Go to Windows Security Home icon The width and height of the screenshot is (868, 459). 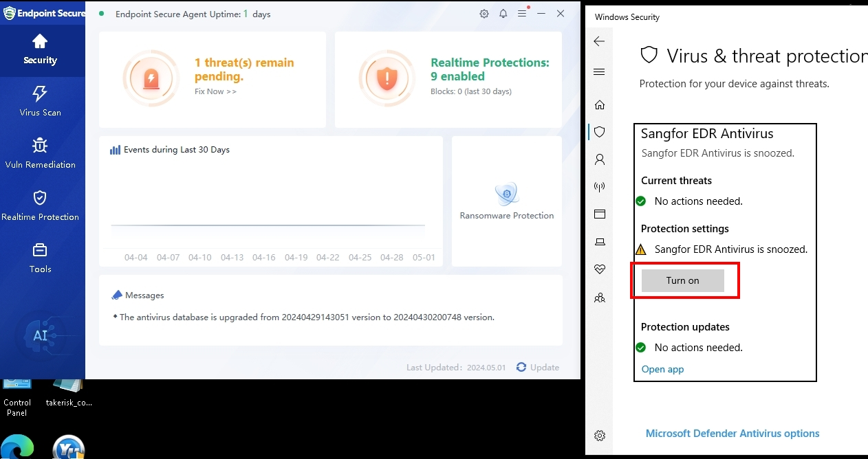point(599,104)
